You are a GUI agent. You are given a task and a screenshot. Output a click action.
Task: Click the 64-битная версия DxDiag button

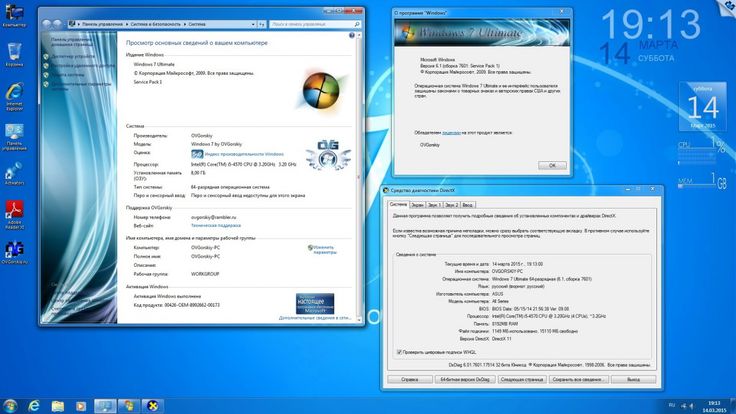(465, 379)
